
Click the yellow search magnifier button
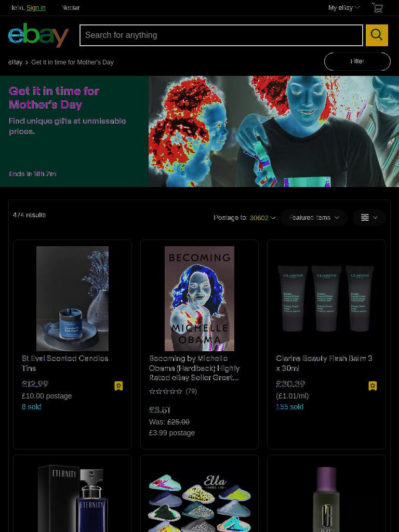coord(377,35)
